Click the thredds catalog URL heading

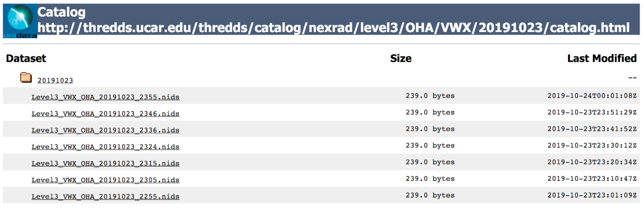(x=333, y=27)
